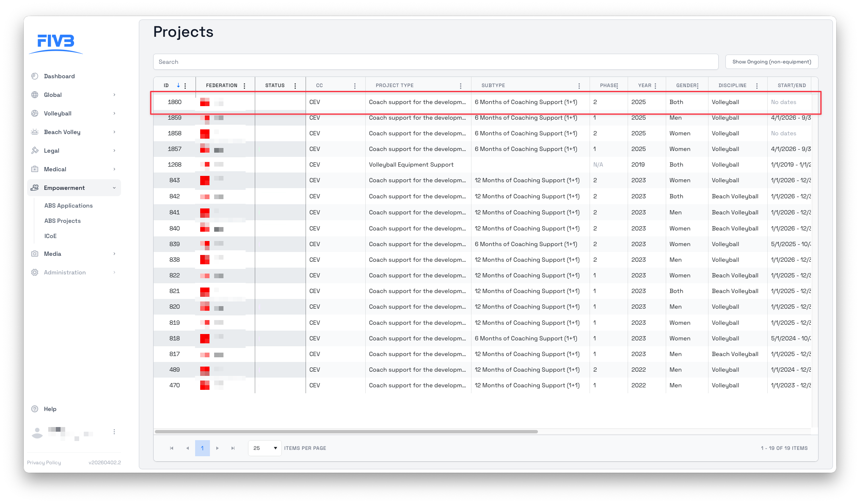The height and width of the screenshot is (504, 860).
Task: Click the Media camera icon
Action: 35,254
